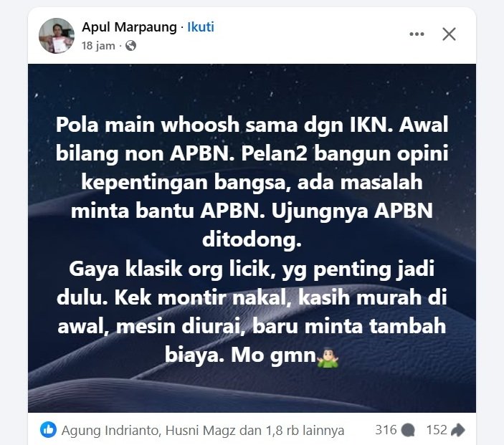Click the Apul Marpaung author name
Image resolution: width=504 pixels, height=445 pixels.
[x=129, y=27]
